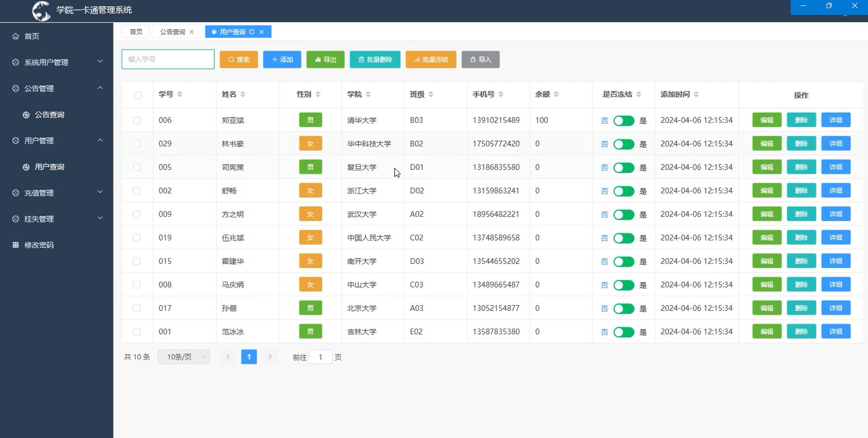The image size is (868, 438).
Task: Close the 公告查询 tab
Action: pyautogui.click(x=192, y=32)
